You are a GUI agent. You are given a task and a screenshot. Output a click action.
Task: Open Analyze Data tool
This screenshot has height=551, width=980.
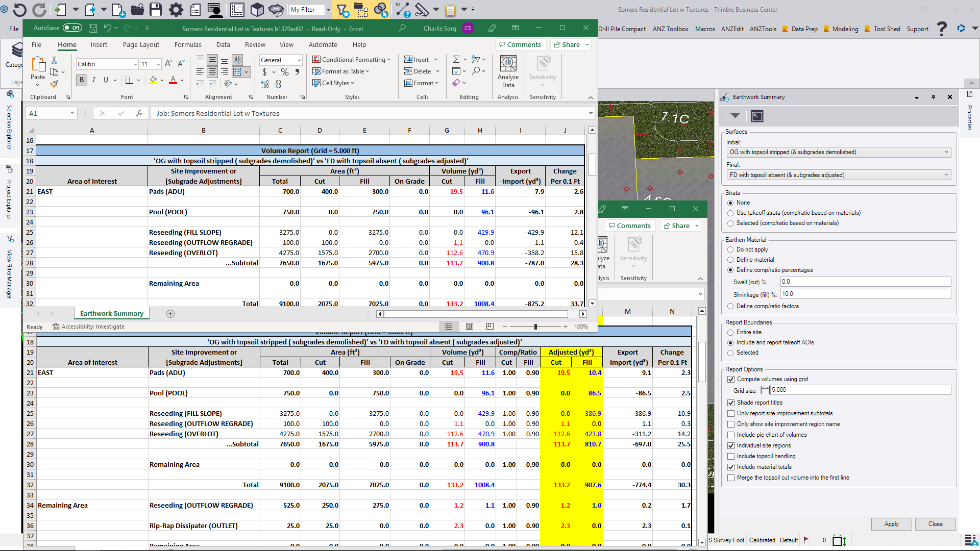(x=508, y=71)
